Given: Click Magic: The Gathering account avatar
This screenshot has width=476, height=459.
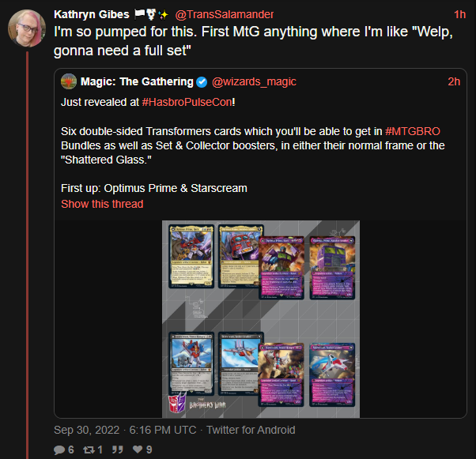Looking at the screenshot, I should tap(69, 81).
